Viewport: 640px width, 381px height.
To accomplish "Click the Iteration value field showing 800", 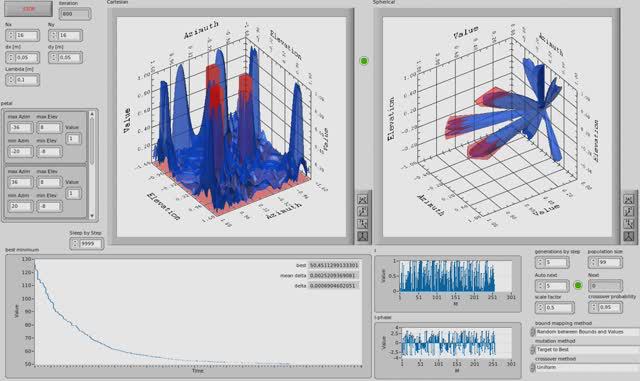I will [x=75, y=14].
